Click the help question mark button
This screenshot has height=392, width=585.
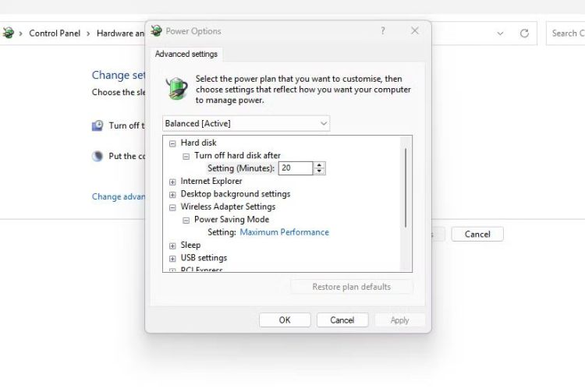[382, 31]
